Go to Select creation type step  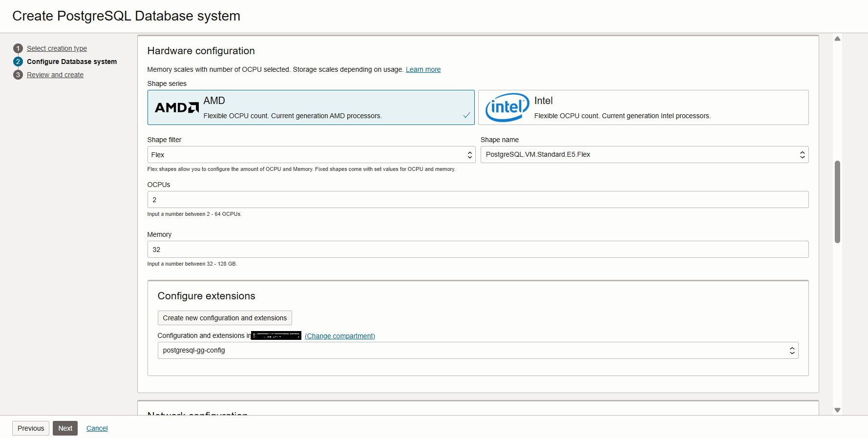pos(57,48)
